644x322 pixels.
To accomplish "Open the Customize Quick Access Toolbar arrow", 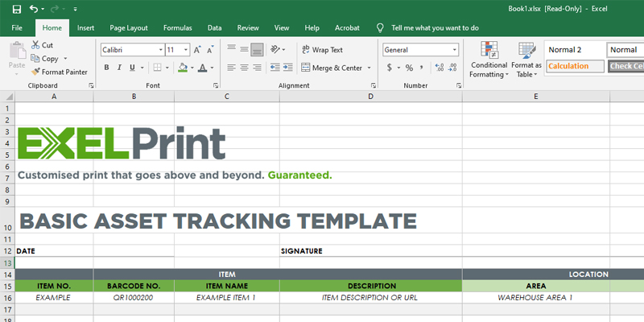I will point(75,9).
